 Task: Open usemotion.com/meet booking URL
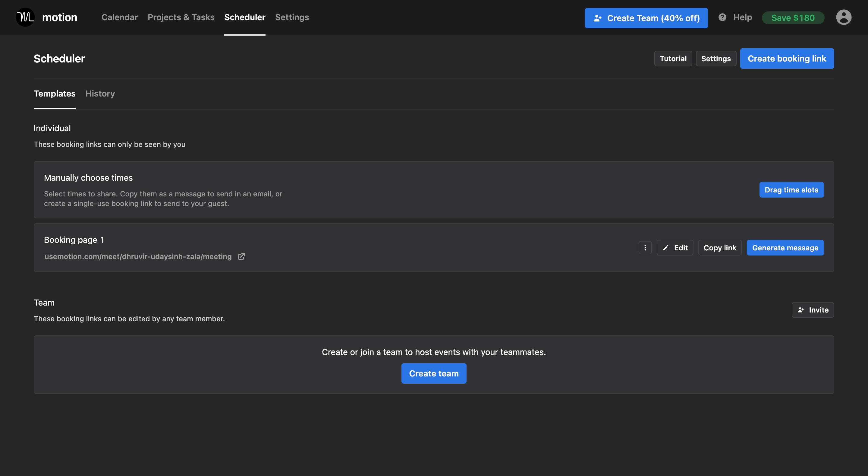(138, 256)
